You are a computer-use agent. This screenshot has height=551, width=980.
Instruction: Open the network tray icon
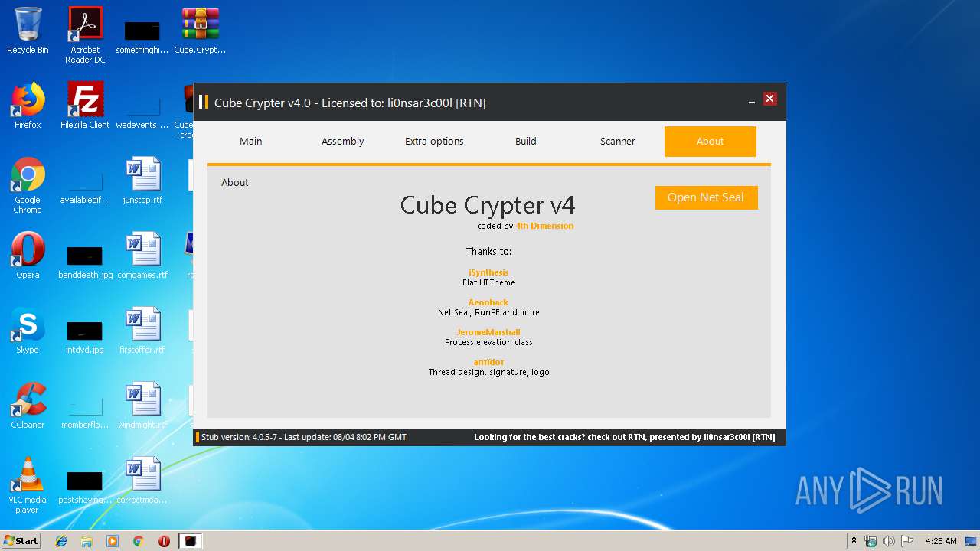(871, 541)
